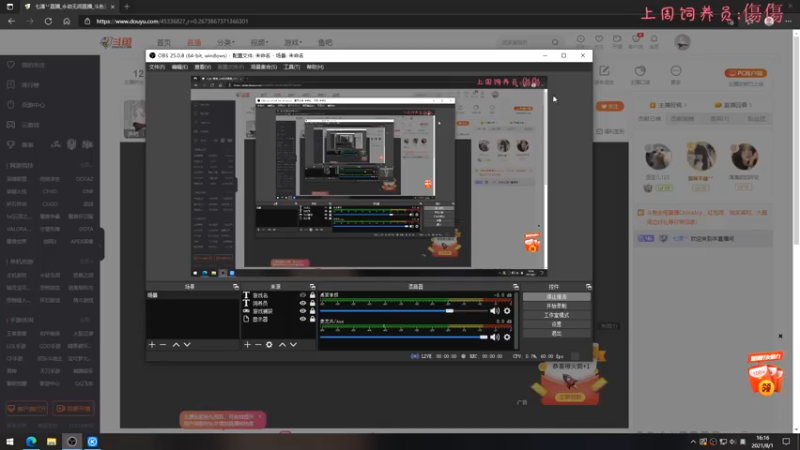The width and height of the screenshot is (800, 450).
Task: Expand the 游戏 dropdown in Douyu navigation
Action: coord(293,42)
